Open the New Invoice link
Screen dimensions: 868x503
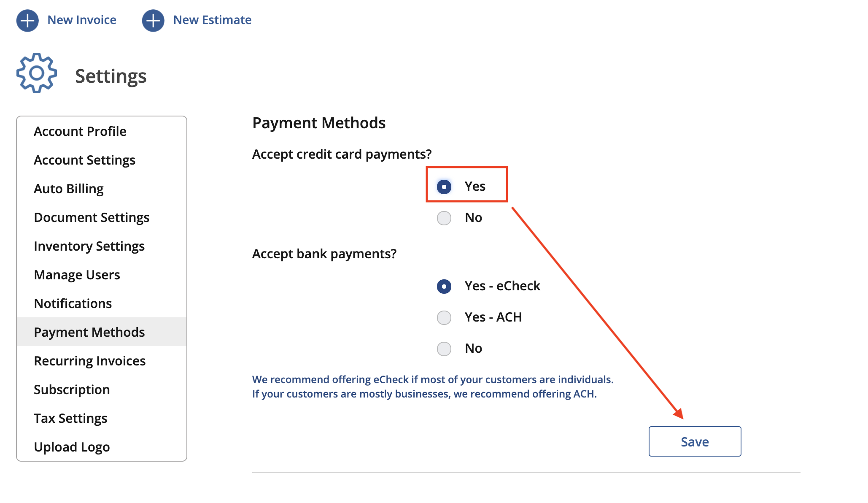click(82, 20)
